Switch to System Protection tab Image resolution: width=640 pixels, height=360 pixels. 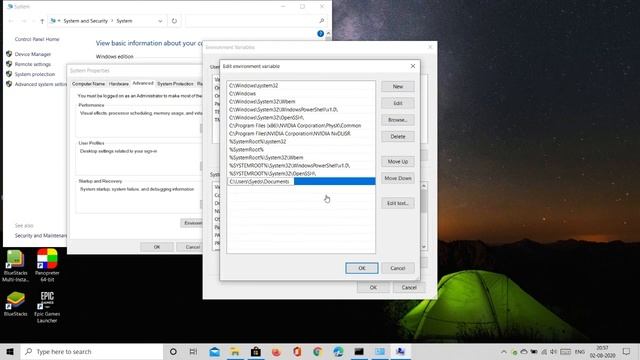tap(175, 84)
